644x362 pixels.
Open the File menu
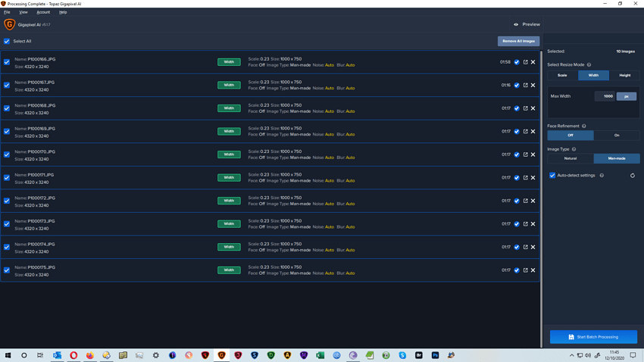click(7, 12)
